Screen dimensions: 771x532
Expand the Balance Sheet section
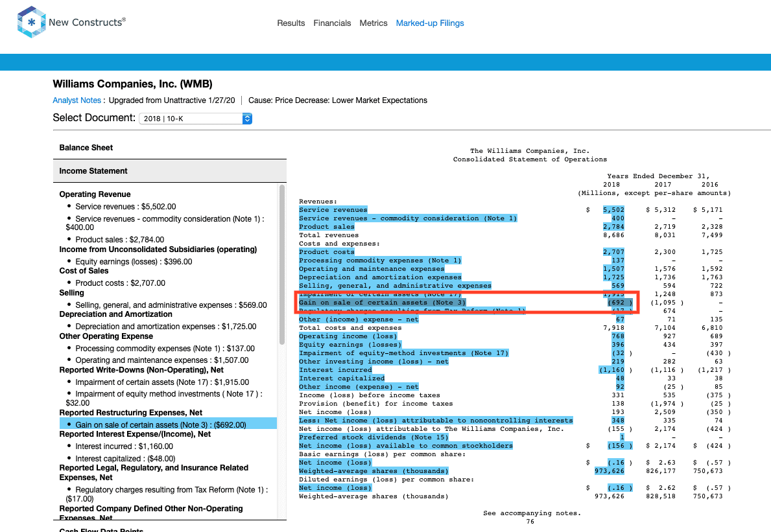170,147
